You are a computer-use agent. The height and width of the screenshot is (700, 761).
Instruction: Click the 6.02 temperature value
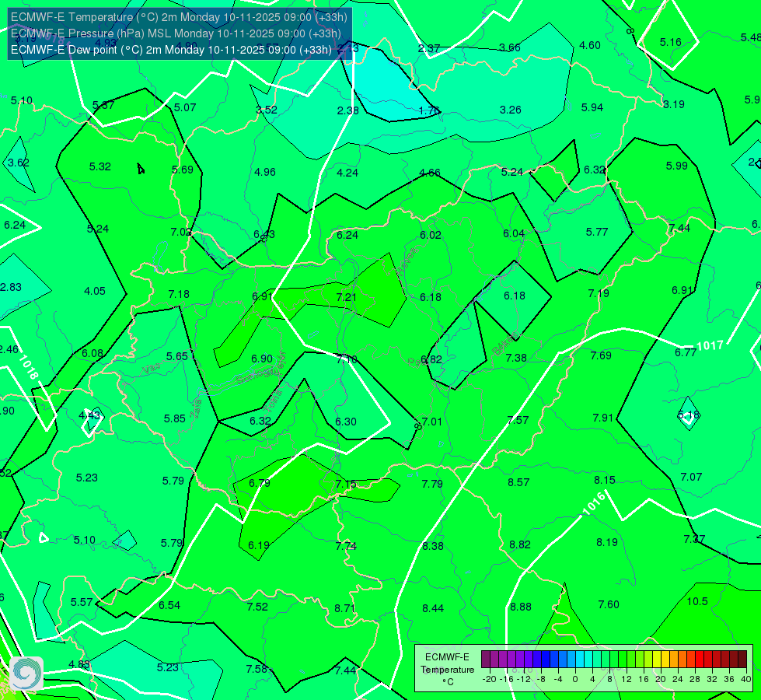[x=431, y=235]
